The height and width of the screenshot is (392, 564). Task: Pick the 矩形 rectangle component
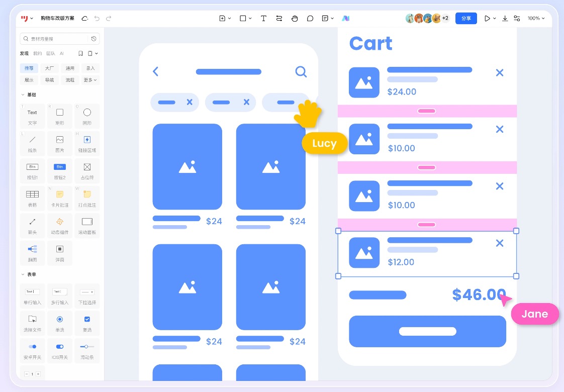60,117
